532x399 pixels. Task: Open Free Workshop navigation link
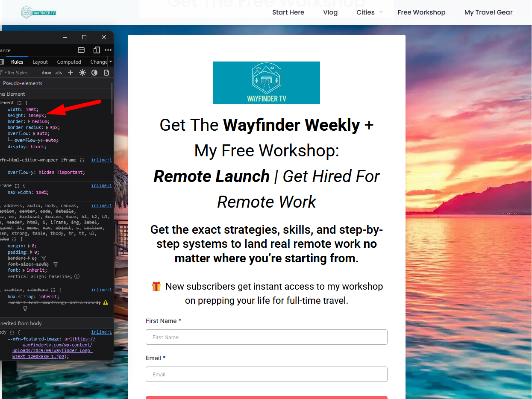[421, 12]
